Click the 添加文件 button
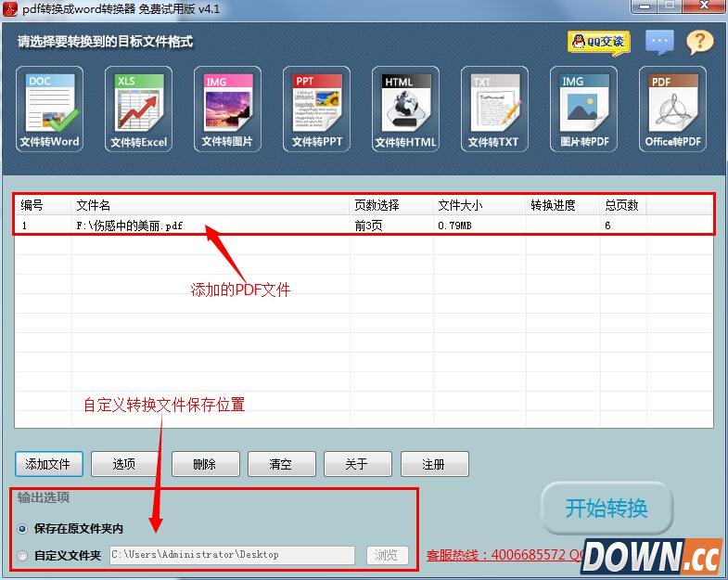The image size is (728, 580). click(x=49, y=464)
